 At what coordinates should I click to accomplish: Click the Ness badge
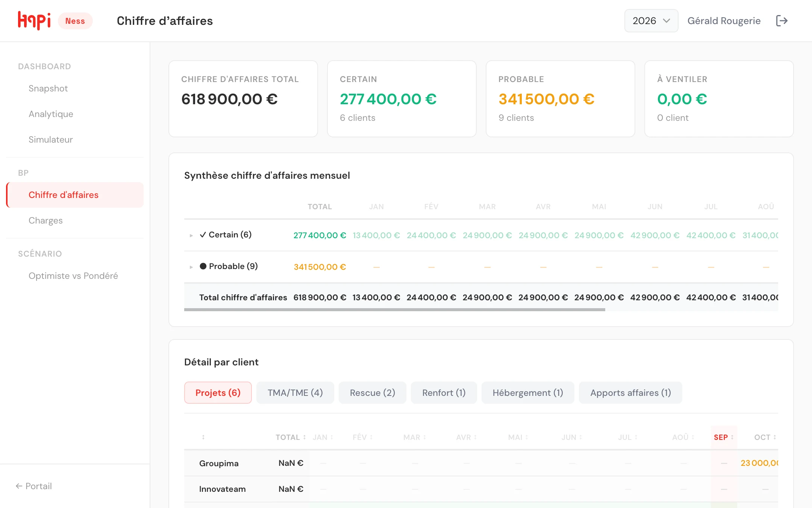75,21
